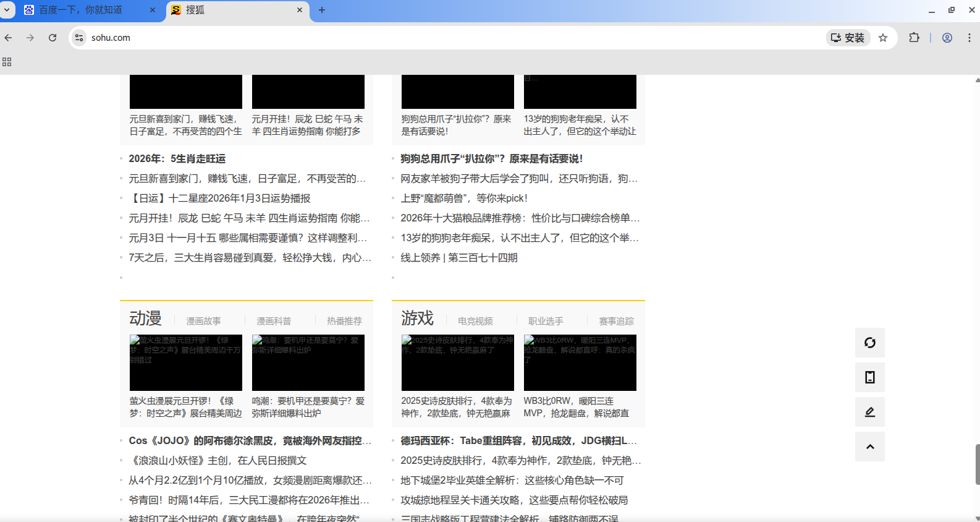The height and width of the screenshot is (522, 980).
Task: Open the 漫画故事 category tab
Action: click(x=203, y=321)
